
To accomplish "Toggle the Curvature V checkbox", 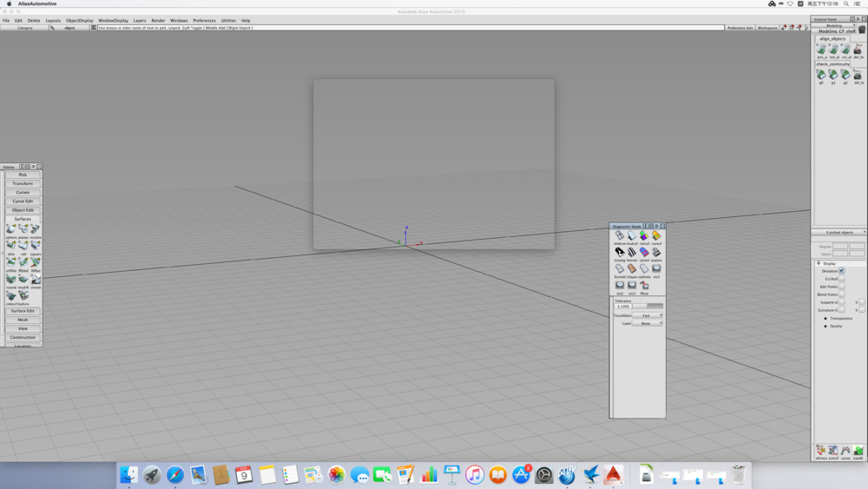I will (861, 309).
